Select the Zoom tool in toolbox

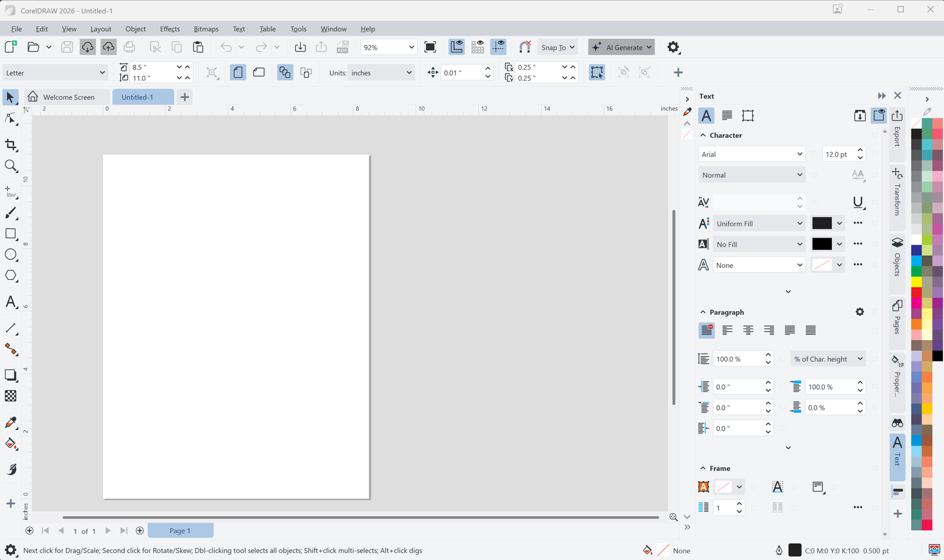(11, 166)
